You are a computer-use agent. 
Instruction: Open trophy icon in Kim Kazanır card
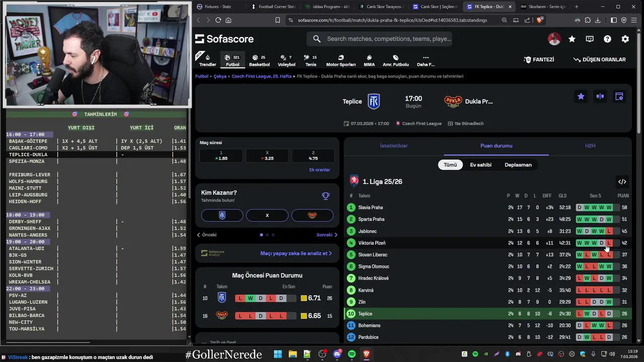coord(326,196)
